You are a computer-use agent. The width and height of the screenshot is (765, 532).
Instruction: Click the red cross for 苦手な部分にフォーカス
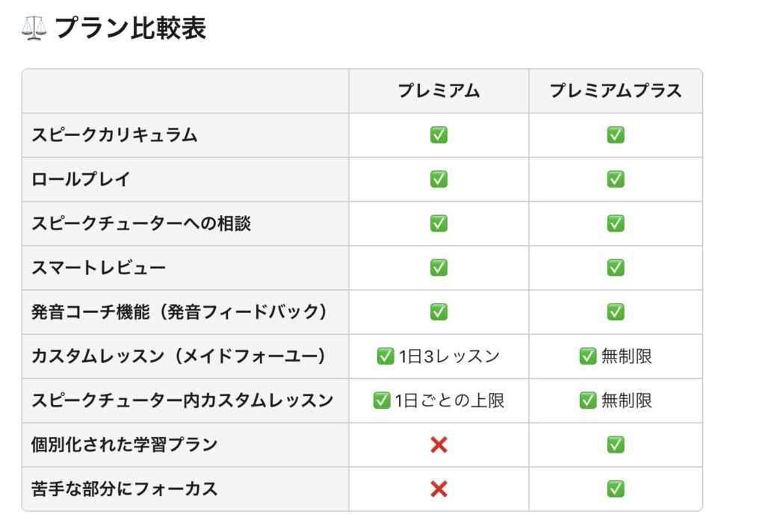(x=439, y=489)
